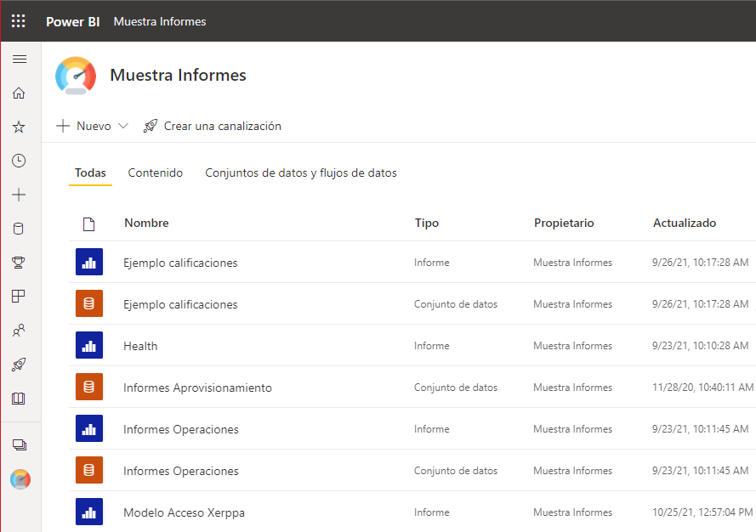Click Muestra Informes in top bar
Viewport: 756px width, 532px height.
click(160, 22)
